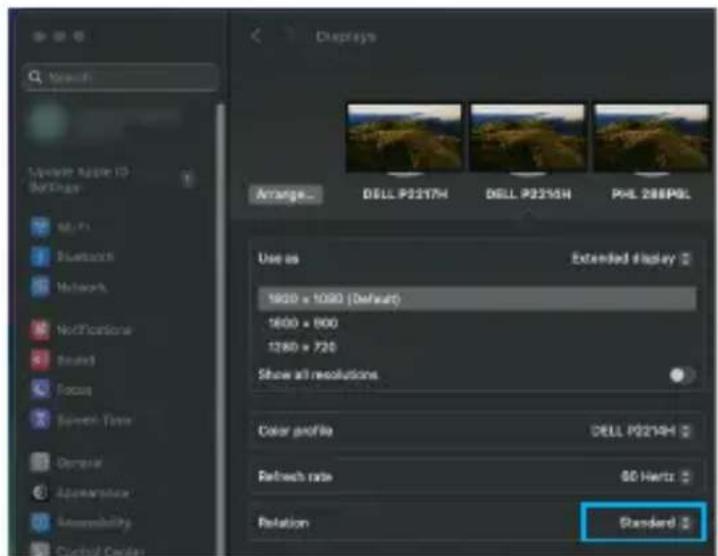This screenshot has width=718, height=556.
Task: Click the Use as label
Action: click(x=278, y=259)
